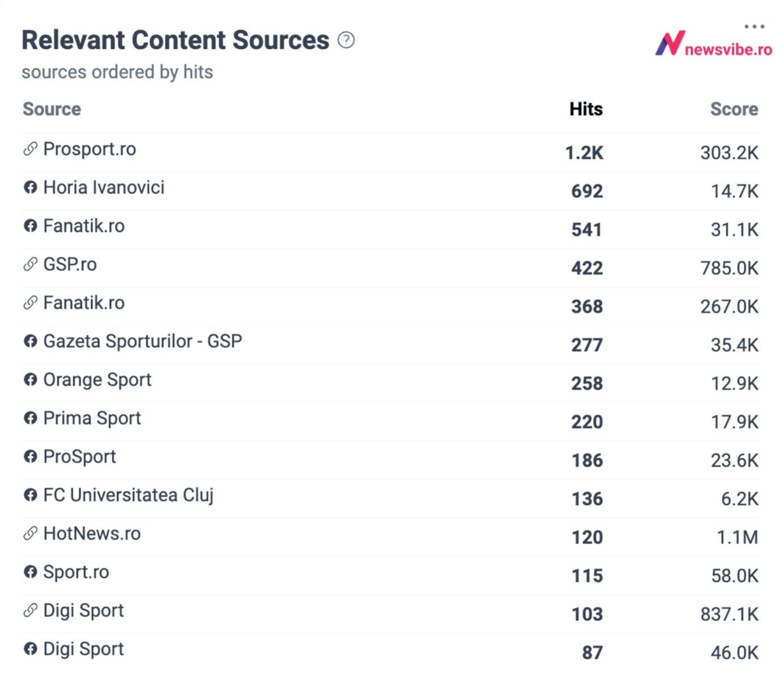Open the Prosport.ro source link

(x=90, y=149)
